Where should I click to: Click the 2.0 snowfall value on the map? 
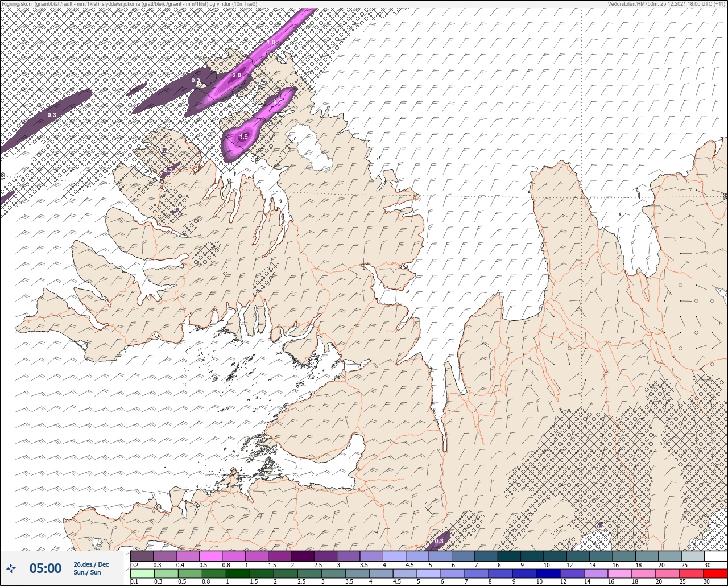[x=237, y=75]
